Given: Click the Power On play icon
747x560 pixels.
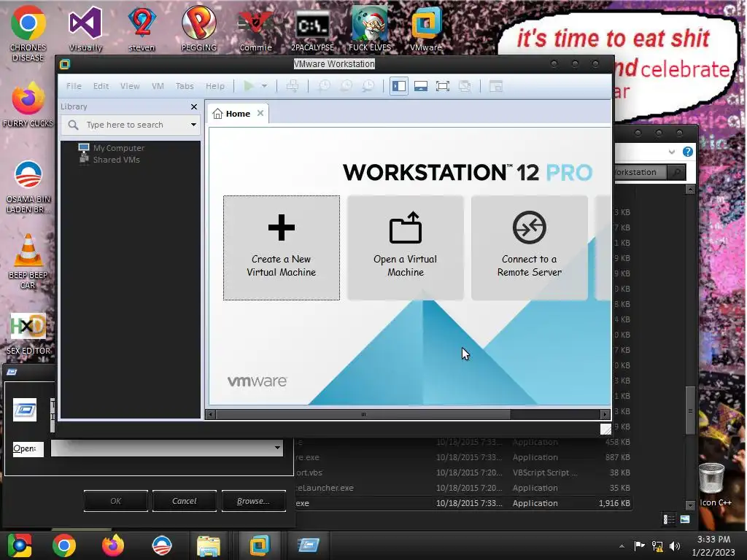Looking at the screenshot, I should point(249,86).
